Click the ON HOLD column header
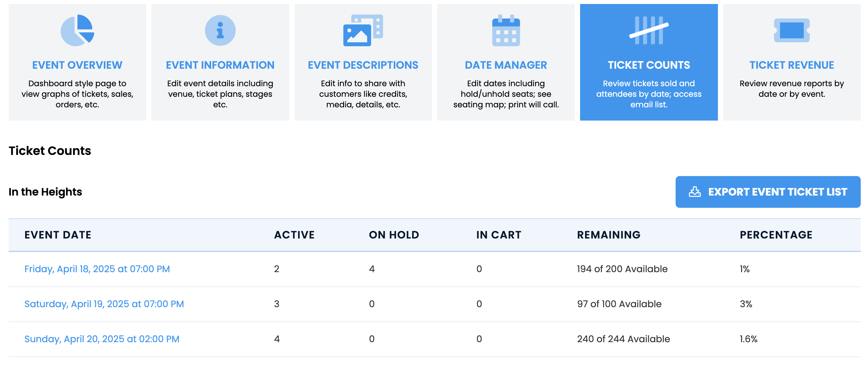 pos(394,235)
